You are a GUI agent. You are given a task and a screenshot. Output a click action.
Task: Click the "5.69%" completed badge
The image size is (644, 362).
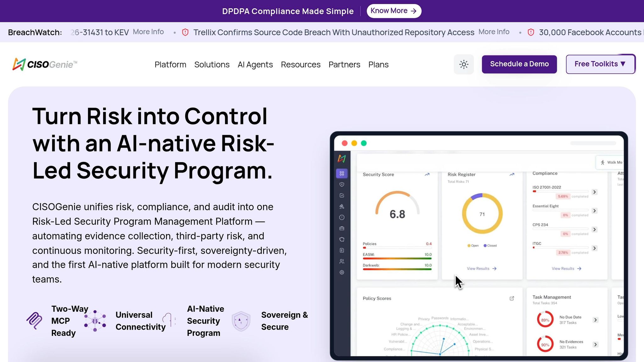click(x=563, y=196)
